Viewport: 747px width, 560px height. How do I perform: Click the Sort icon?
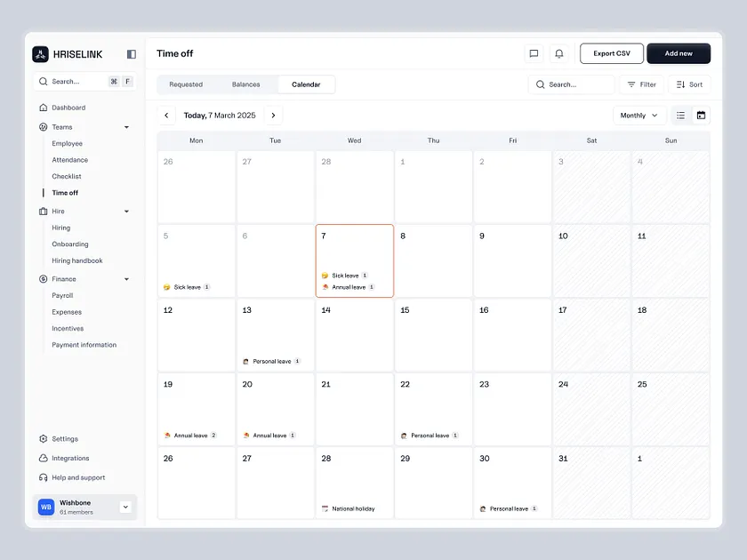tap(679, 84)
